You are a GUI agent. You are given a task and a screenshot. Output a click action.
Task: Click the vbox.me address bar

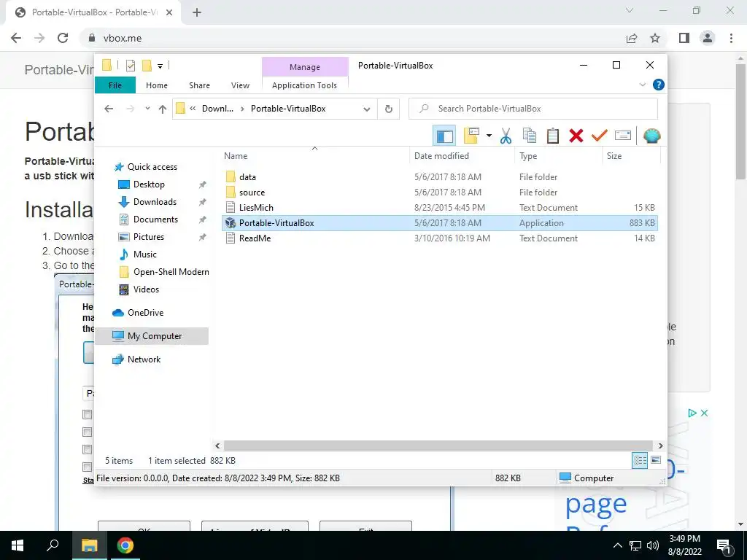(352, 38)
